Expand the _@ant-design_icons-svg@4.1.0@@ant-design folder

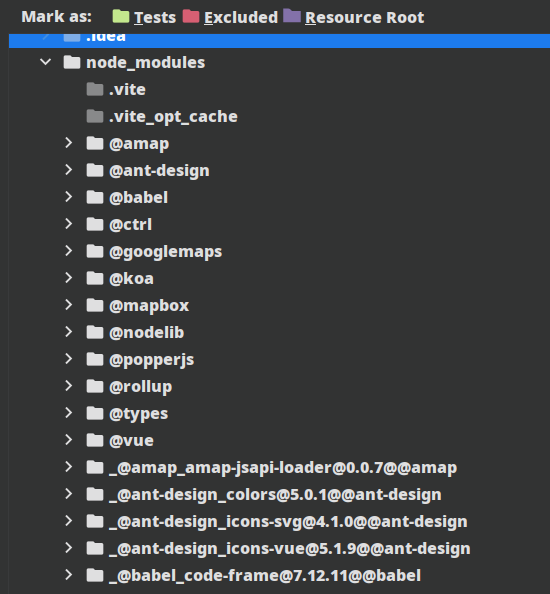point(69,521)
